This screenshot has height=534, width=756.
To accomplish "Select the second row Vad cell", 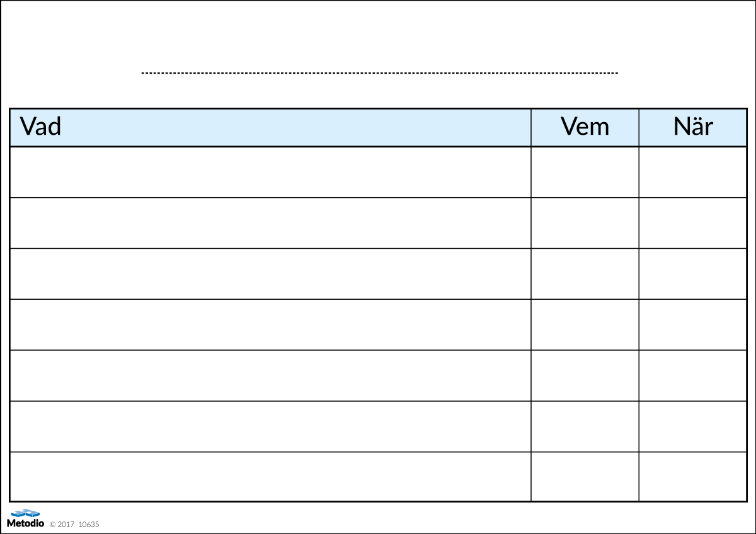I will [x=270, y=223].
